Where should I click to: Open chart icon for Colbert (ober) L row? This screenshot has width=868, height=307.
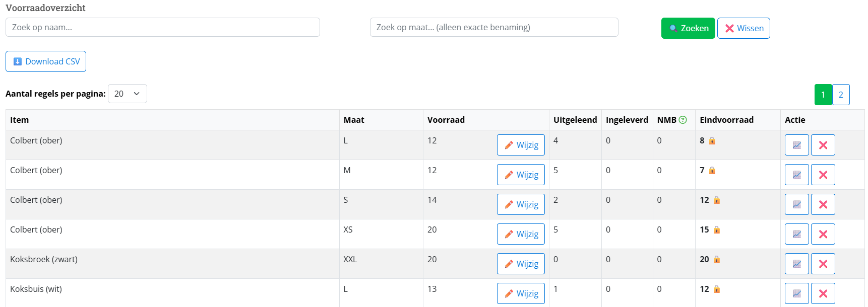coord(796,145)
